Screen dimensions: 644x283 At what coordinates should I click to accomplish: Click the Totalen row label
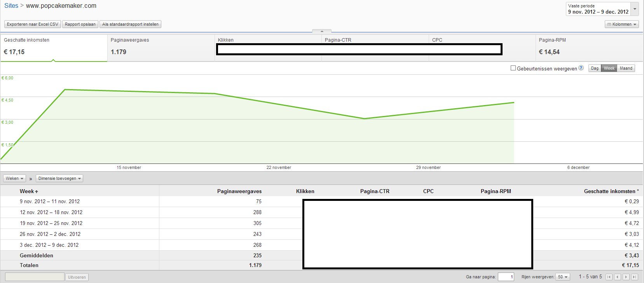[29, 265]
